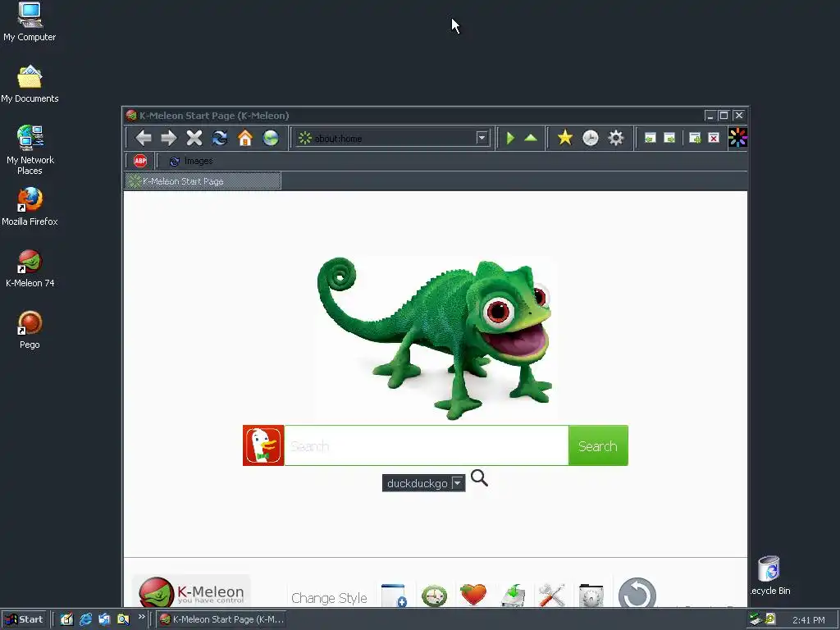Close the current tab with red X icon
The width and height of the screenshot is (840, 630).
click(714, 138)
